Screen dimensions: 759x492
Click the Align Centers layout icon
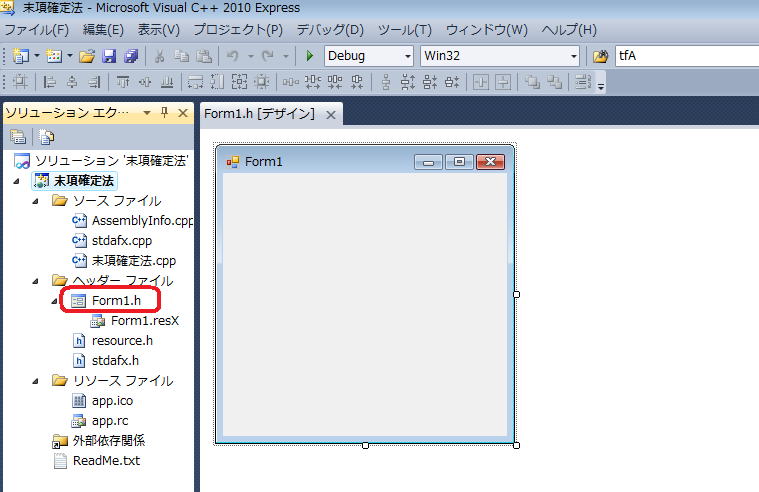point(72,82)
